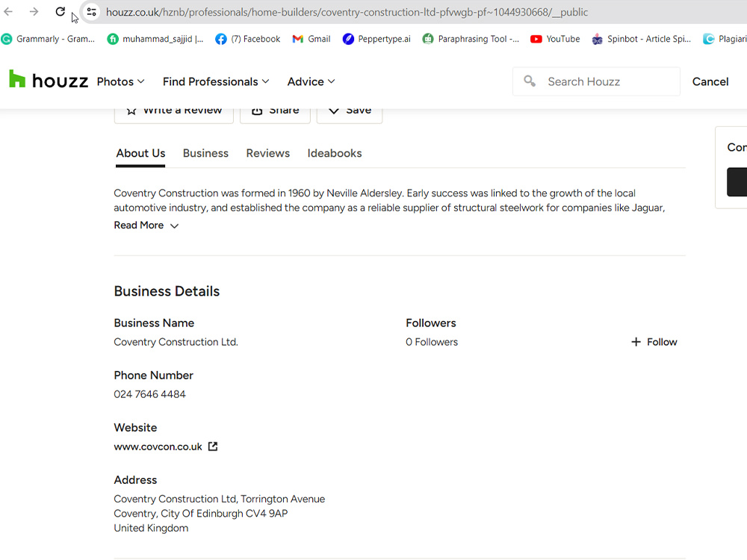Open site information icon in address bar
The image size is (747, 560).
pos(91,12)
